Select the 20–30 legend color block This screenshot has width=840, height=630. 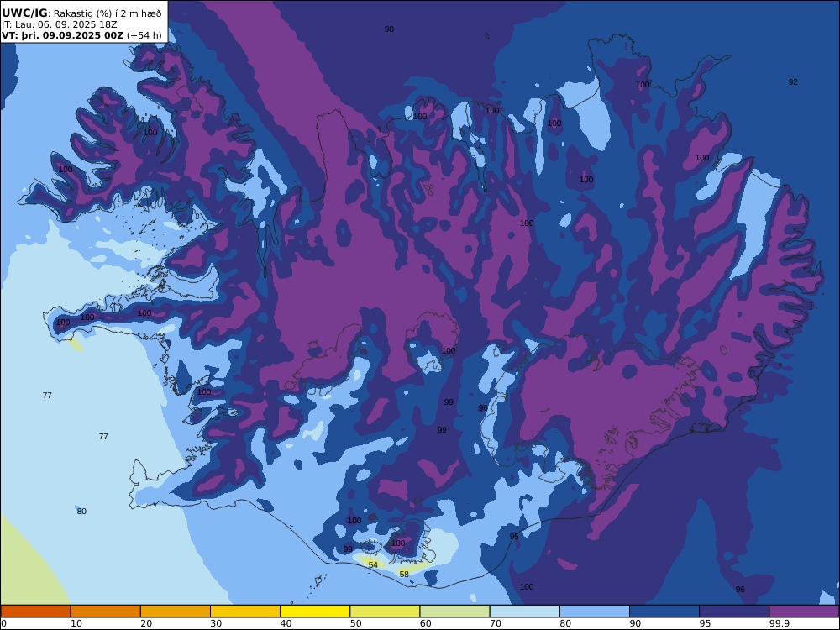click(x=176, y=612)
